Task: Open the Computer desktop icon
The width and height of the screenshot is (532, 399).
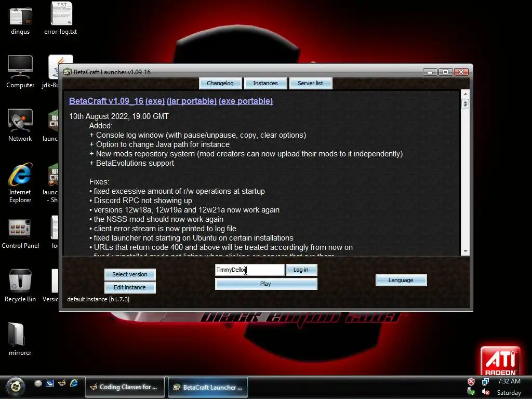Action: tap(20, 72)
